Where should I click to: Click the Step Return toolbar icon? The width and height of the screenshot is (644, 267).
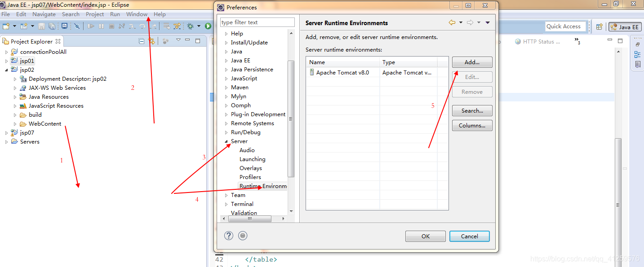coord(153,26)
